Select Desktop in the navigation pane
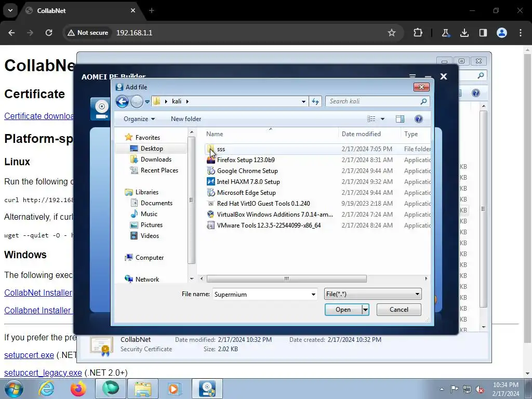Screen dimensions: 532x399 pos(152,148)
